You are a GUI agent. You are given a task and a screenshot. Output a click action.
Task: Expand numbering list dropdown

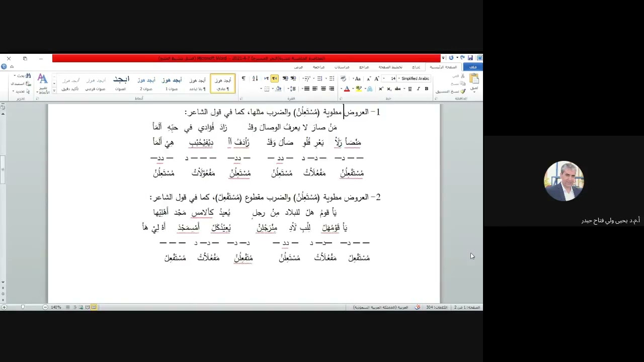(x=314, y=78)
